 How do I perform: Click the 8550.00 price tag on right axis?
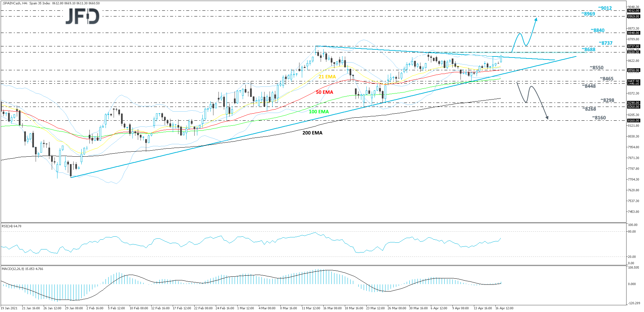click(634, 70)
